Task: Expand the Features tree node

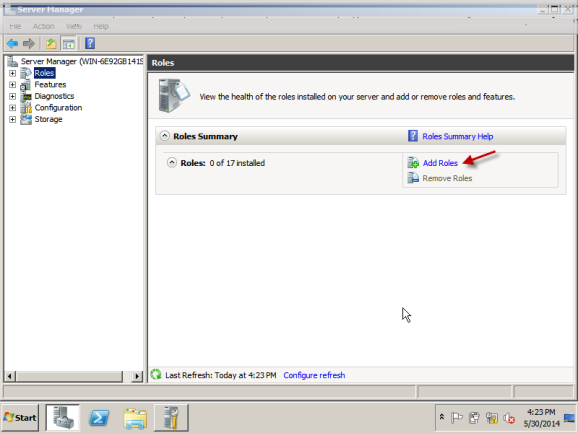Action: tap(13, 85)
